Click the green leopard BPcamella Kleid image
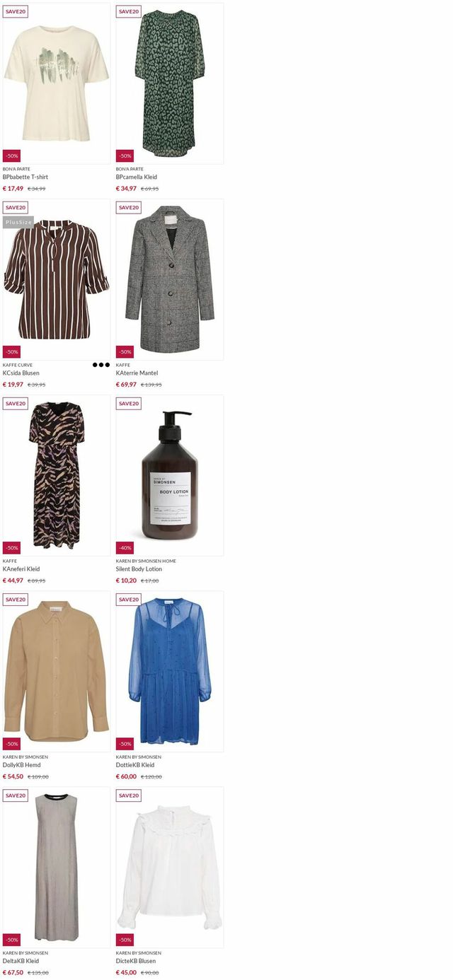The height and width of the screenshot is (980, 453). 170,83
